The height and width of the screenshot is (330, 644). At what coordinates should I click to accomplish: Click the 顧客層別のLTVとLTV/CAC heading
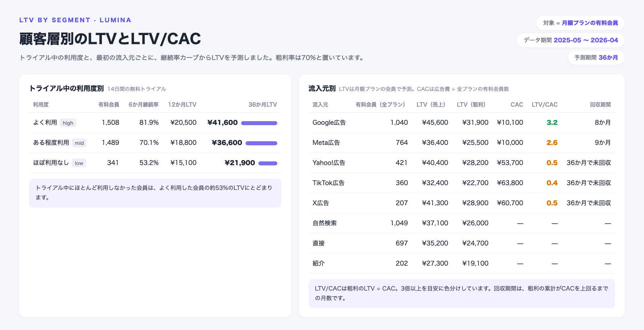(110, 39)
